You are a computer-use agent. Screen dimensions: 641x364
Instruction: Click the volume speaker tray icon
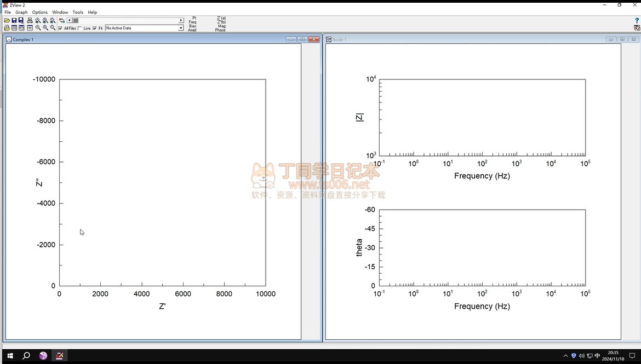[x=581, y=356]
